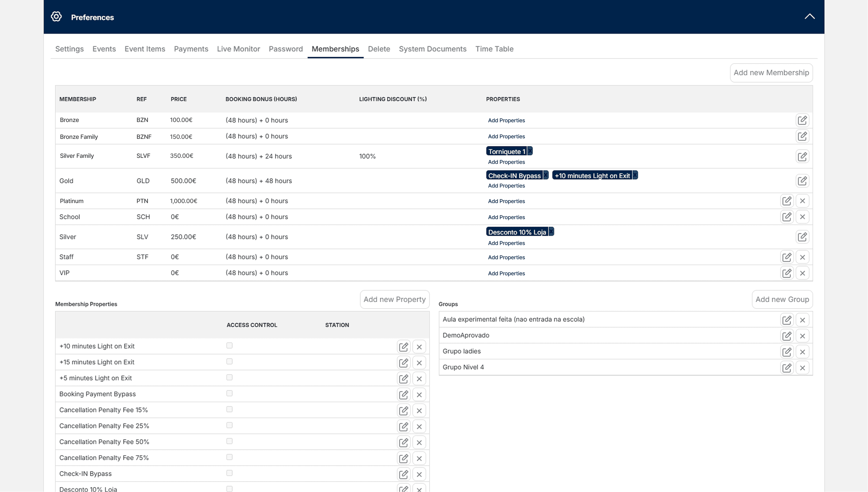The width and height of the screenshot is (868, 492).
Task: Delete the DemoAprovado group
Action: tap(802, 335)
